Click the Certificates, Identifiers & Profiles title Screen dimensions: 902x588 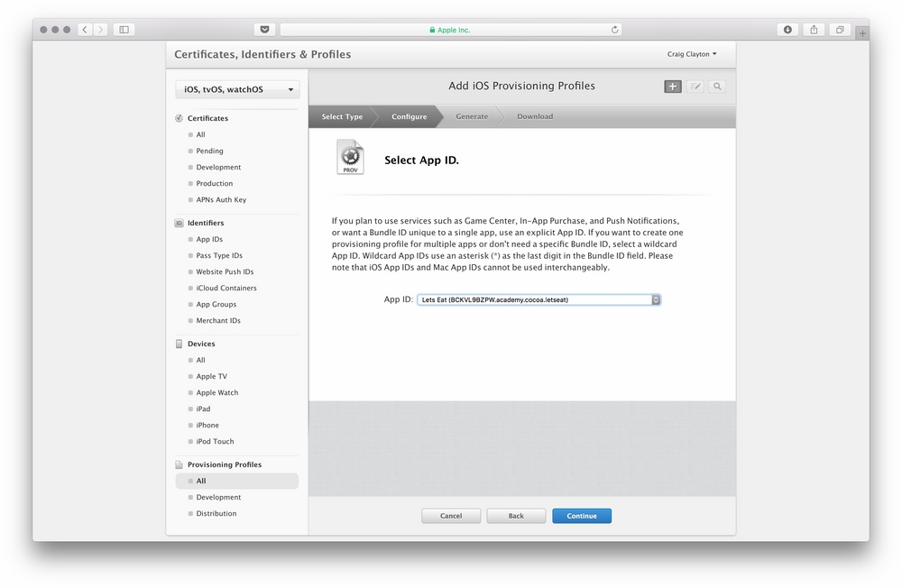(x=262, y=54)
